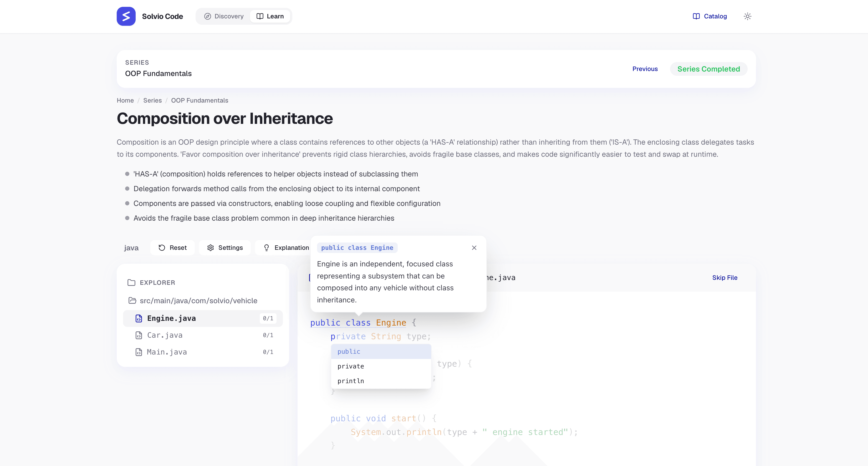Skip the current file
The height and width of the screenshot is (466, 868).
725,277
